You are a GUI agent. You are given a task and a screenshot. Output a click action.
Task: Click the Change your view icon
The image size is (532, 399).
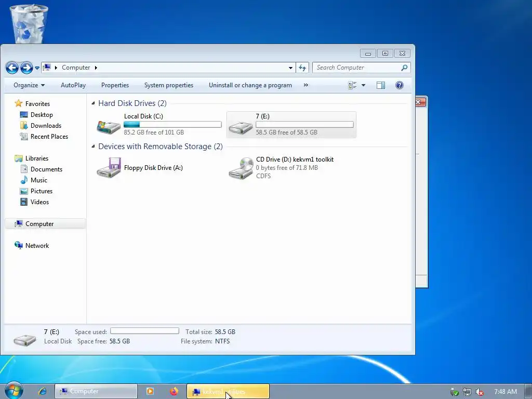352,85
